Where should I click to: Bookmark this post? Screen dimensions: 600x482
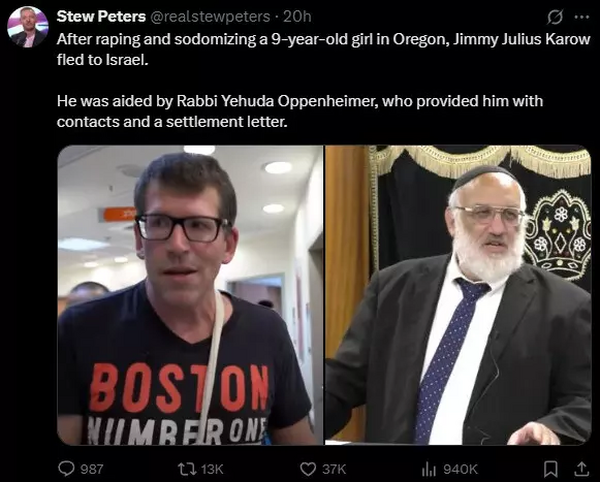point(551,469)
